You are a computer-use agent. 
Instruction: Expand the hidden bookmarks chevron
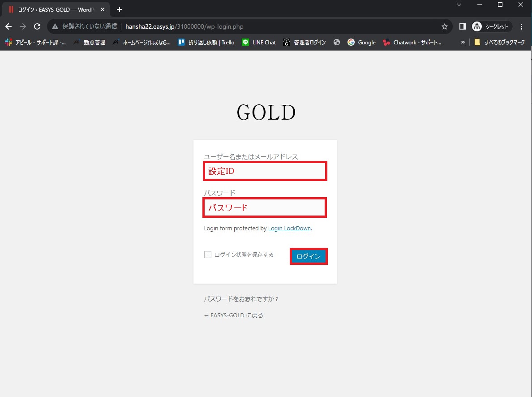[x=463, y=42]
